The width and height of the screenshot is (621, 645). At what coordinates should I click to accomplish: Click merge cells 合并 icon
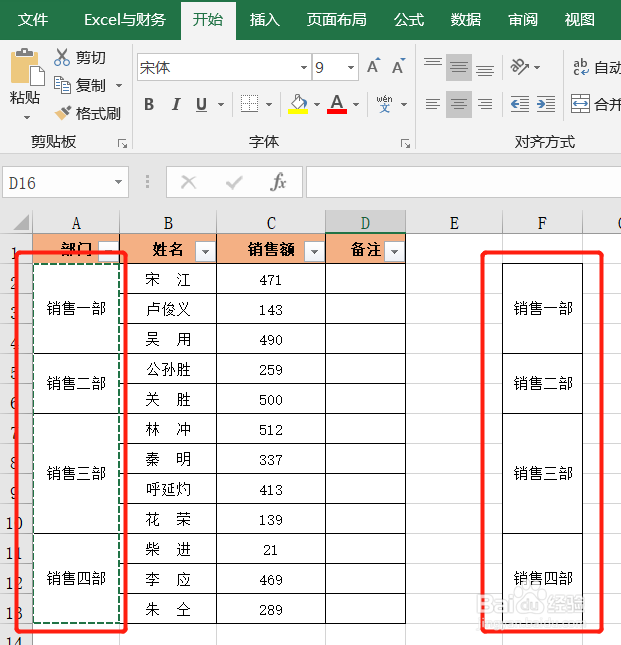pyautogui.click(x=580, y=104)
